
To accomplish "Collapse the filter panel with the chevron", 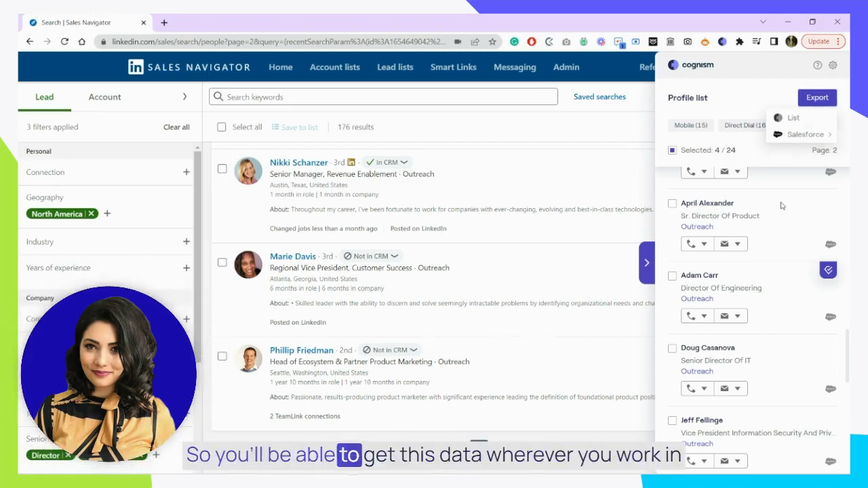I will [184, 97].
